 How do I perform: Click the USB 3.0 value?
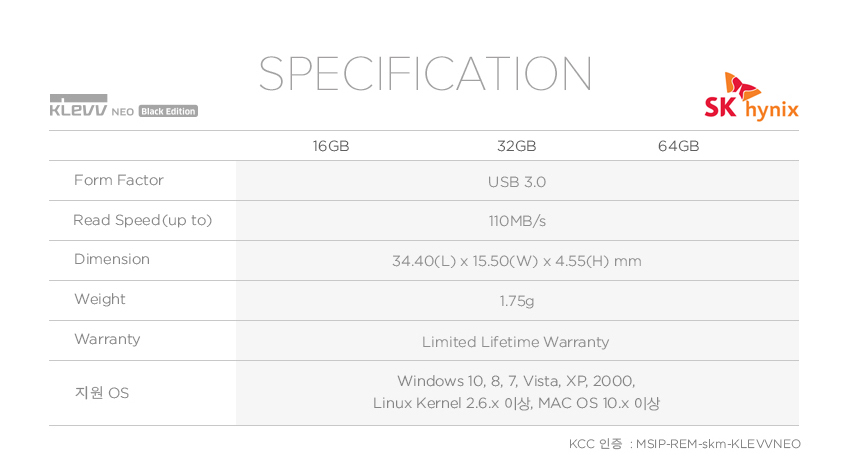click(x=516, y=182)
